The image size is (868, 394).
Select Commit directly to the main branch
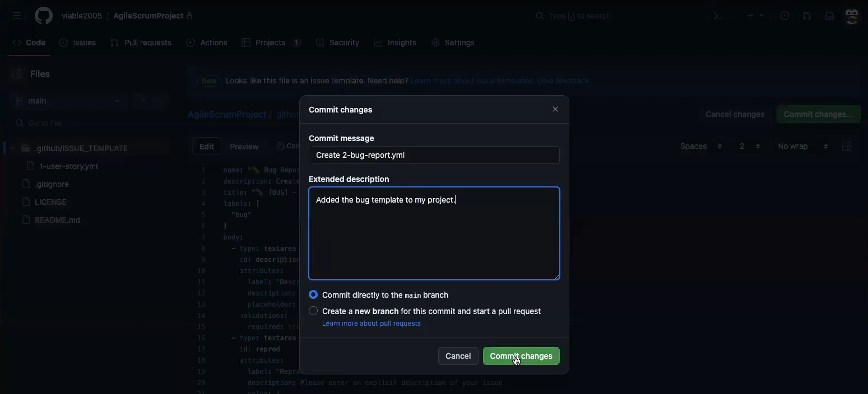pyautogui.click(x=313, y=294)
